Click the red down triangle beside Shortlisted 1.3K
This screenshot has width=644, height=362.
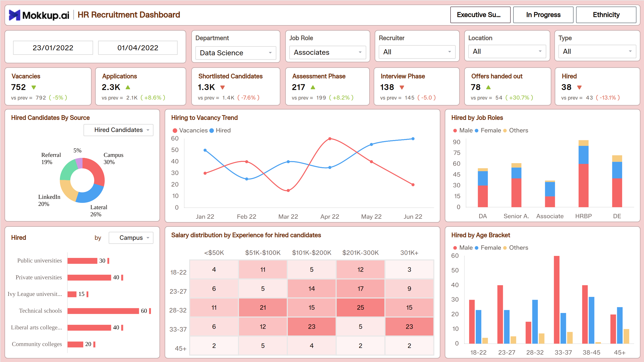[x=222, y=87]
